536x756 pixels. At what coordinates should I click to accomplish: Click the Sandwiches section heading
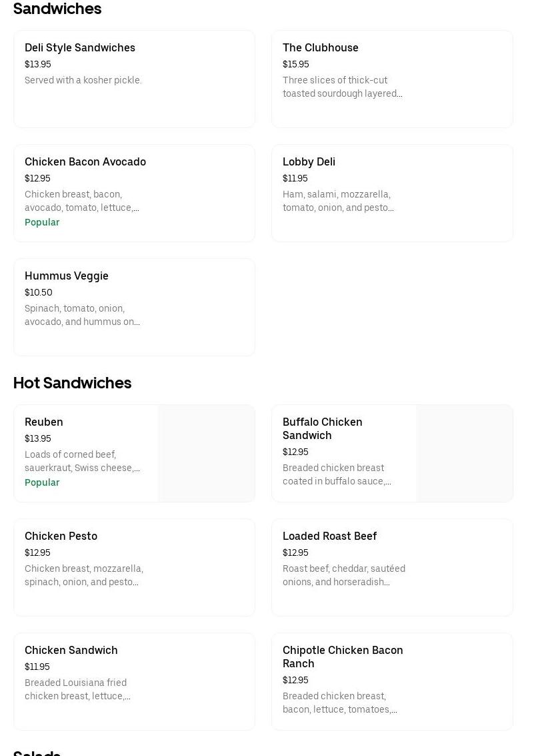[x=57, y=9]
